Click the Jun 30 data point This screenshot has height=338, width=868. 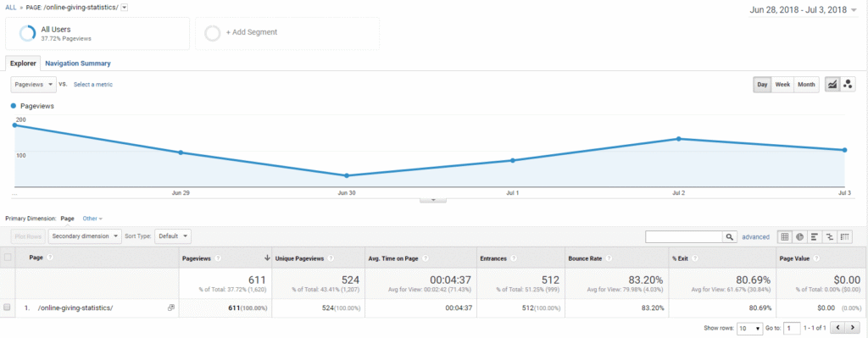pyautogui.click(x=347, y=175)
